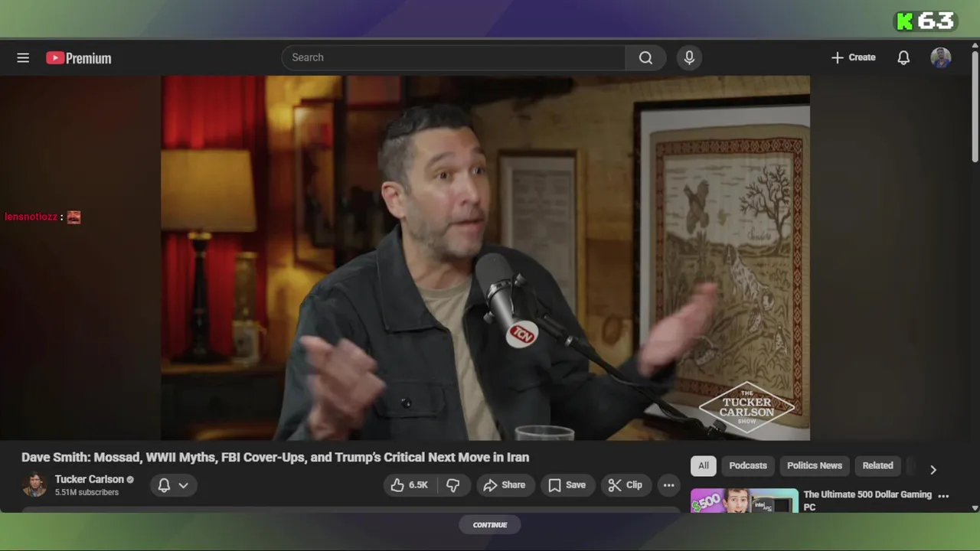
Task: Select the Related filter chip
Action: tap(877, 465)
